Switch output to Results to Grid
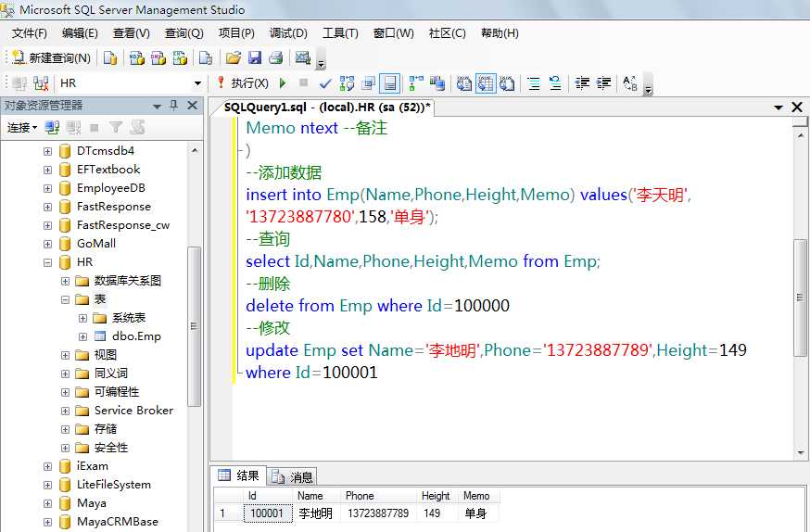Image resolution: width=810 pixels, height=532 pixels. pyautogui.click(x=486, y=83)
